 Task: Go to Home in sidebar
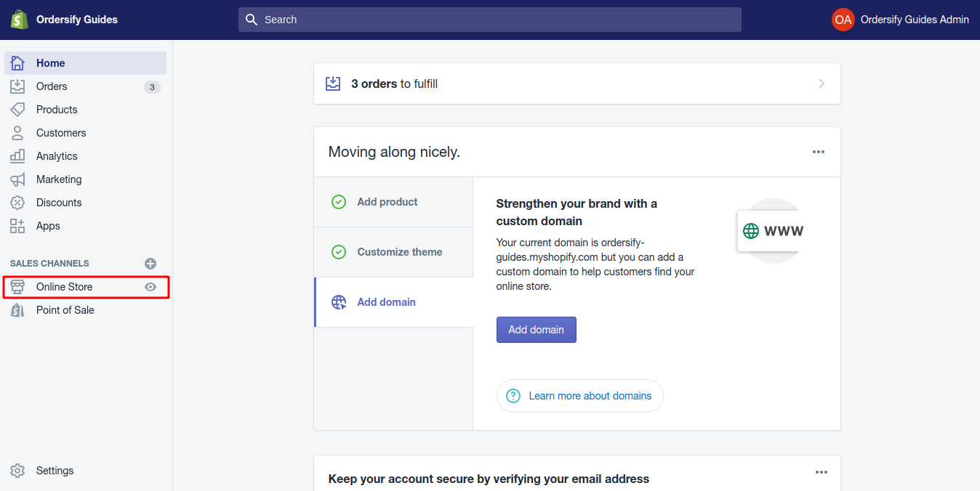point(86,63)
